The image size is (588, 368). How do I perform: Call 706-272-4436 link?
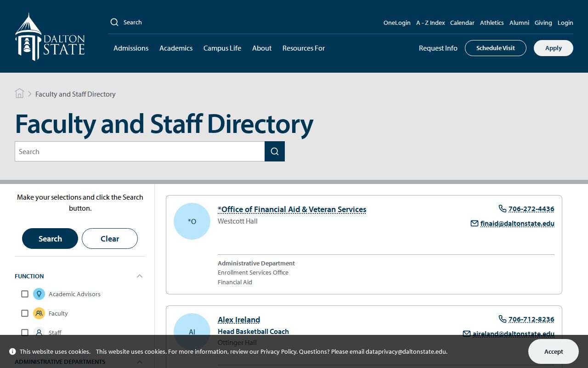pos(531,209)
